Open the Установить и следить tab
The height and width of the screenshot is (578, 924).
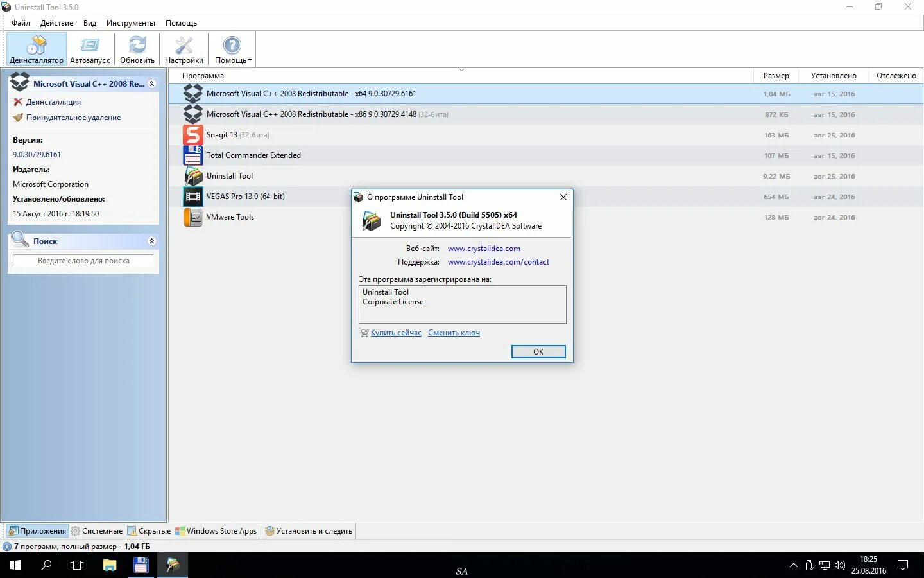(309, 531)
